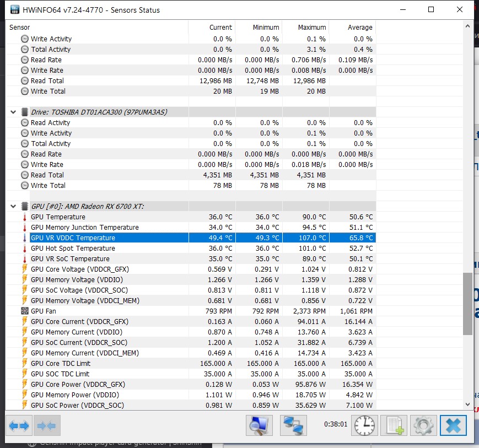This screenshot has height=448, width=479.
Task: Click the TOSHIBA Write Total clock icon
Action: pyautogui.click(x=25, y=185)
